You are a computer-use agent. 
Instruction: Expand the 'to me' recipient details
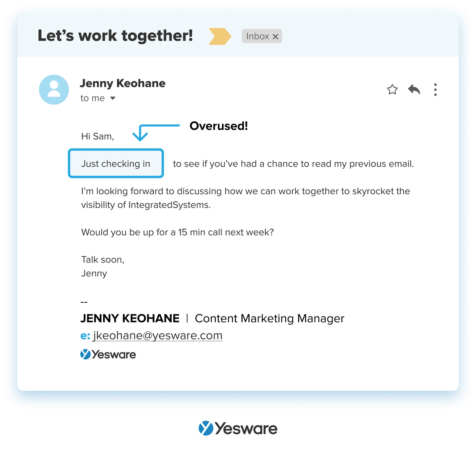coord(113,98)
